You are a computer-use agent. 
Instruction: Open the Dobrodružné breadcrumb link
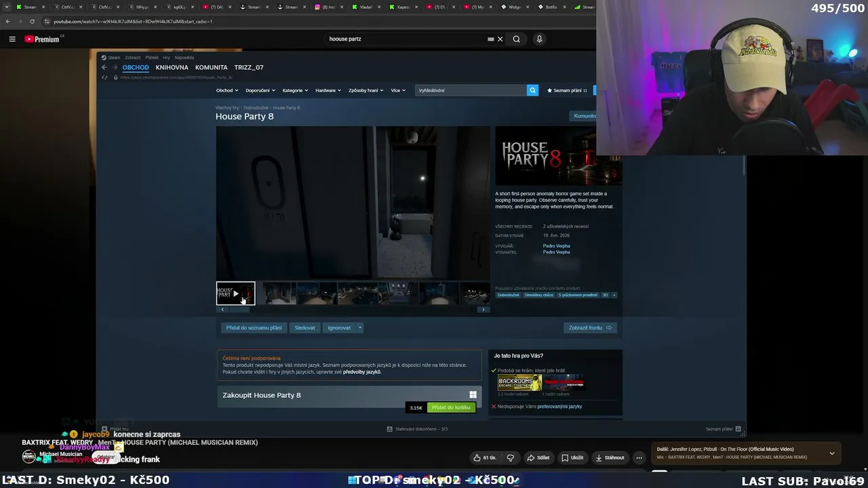[256, 108]
